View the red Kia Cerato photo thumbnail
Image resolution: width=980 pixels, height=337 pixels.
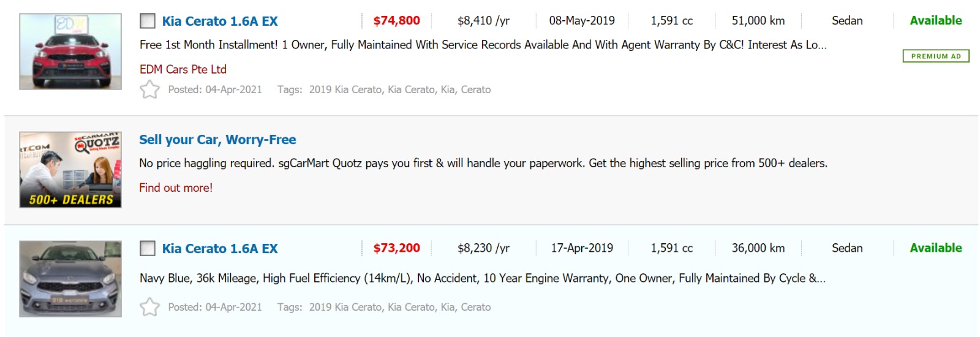tap(70, 51)
